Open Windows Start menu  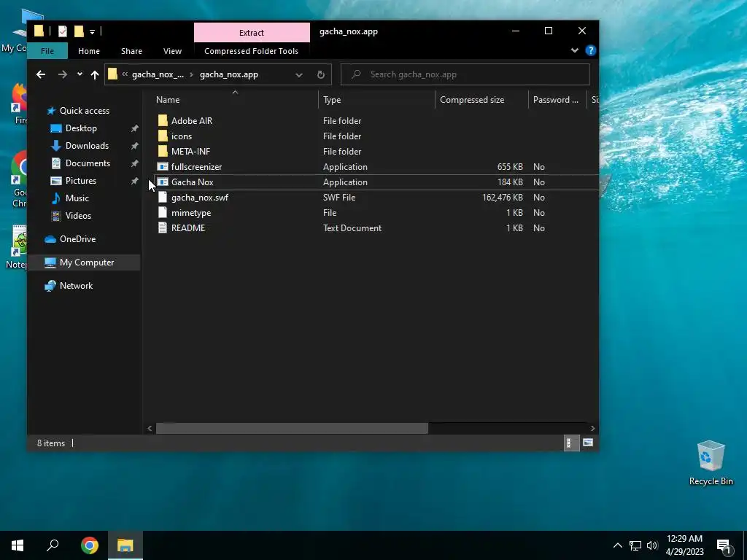(x=18, y=545)
